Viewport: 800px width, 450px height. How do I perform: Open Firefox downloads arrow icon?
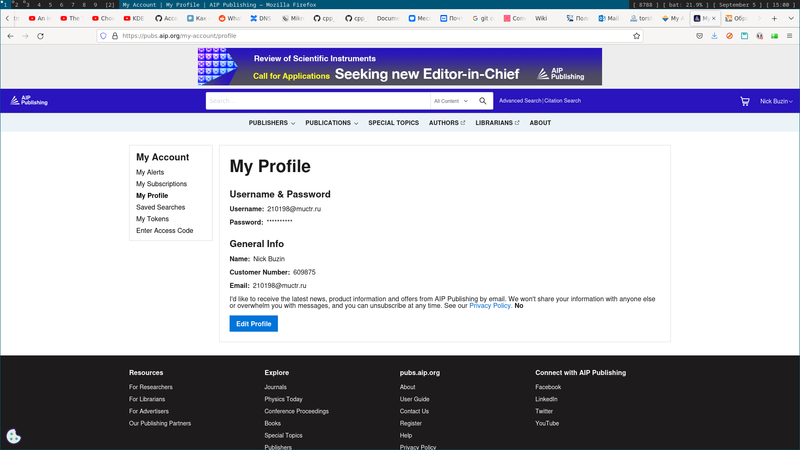click(x=714, y=36)
